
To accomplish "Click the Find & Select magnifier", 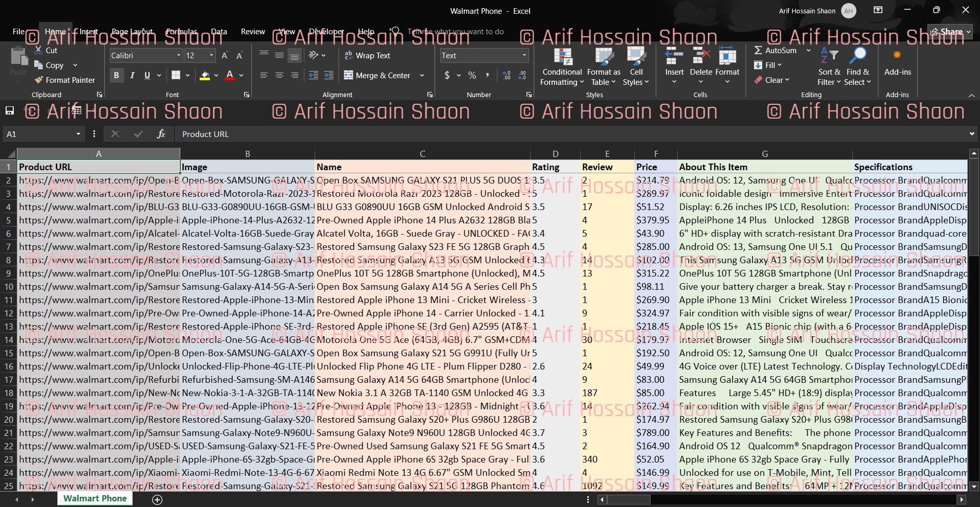I will (x=858, y=57).
